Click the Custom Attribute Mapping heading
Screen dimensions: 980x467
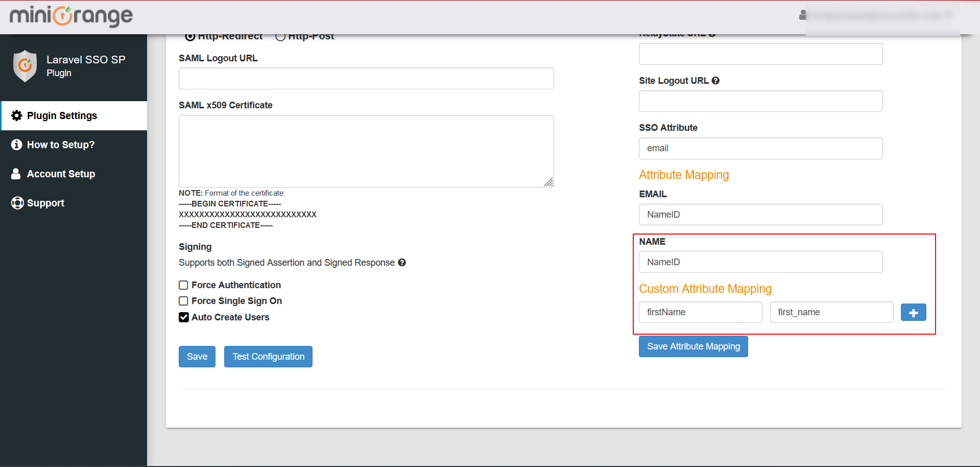(x=705, y=289)
